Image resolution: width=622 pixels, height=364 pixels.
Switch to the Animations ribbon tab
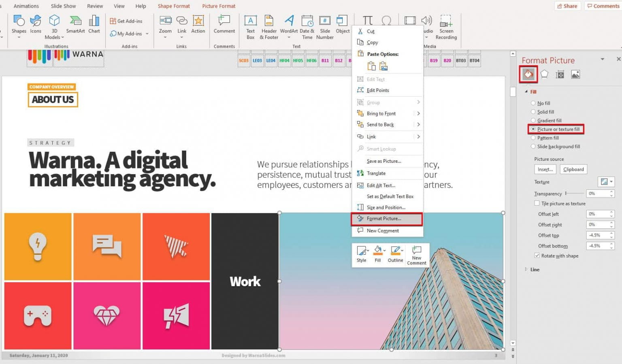[26, 6]
